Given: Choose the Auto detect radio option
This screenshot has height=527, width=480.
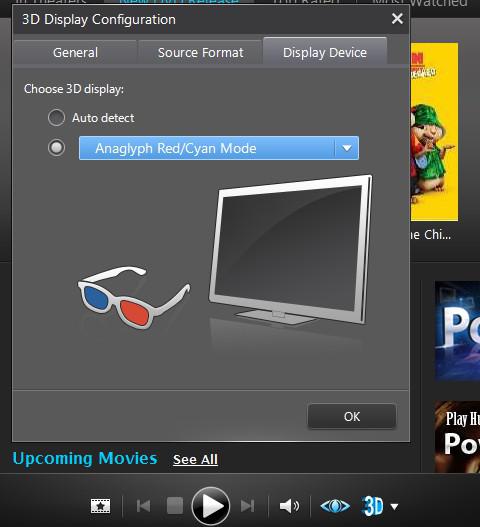Looking at the screenshot, I should coord(56,118).
